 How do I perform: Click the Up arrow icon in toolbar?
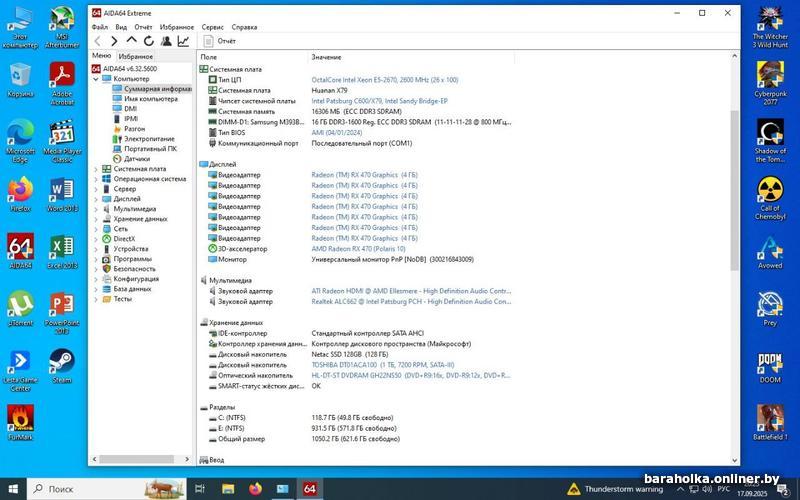coord(131,41)
